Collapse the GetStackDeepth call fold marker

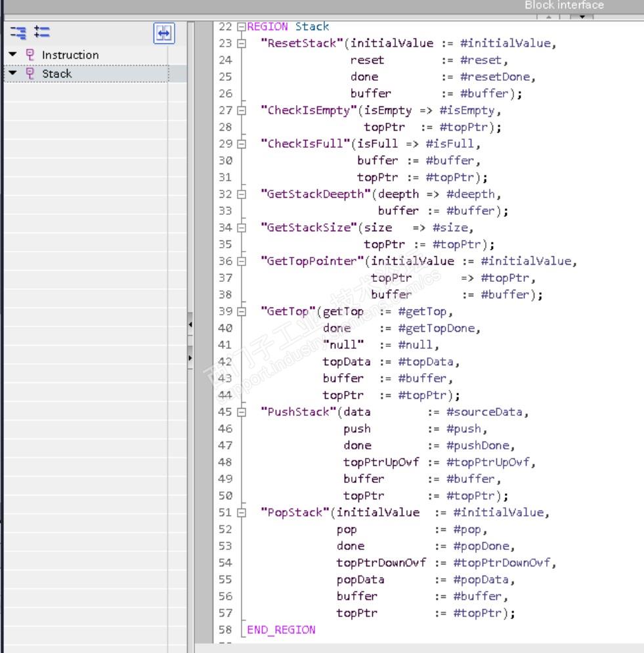(242, 194)
